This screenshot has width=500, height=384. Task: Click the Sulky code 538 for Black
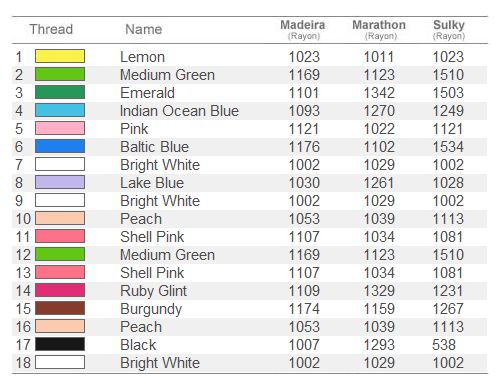click(444, 345)
